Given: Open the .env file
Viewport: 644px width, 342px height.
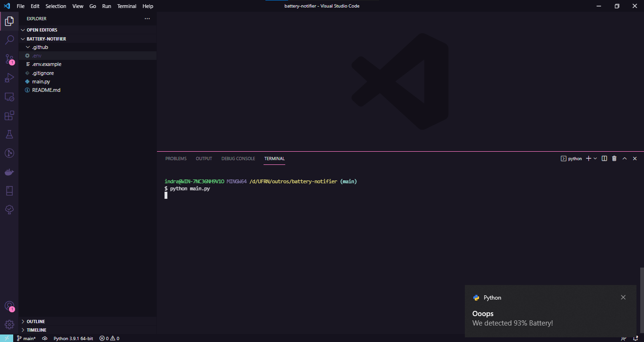Looking at the screenshot, I should click(x=88, y=56).
